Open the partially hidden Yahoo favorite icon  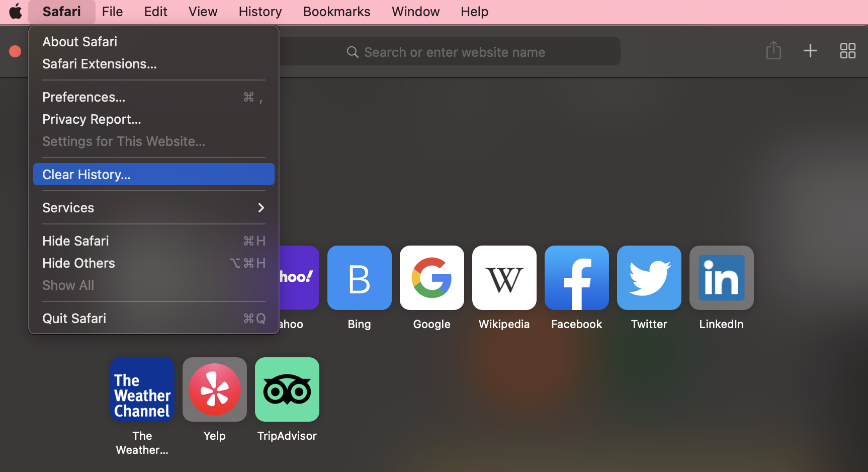pos(299,278)
